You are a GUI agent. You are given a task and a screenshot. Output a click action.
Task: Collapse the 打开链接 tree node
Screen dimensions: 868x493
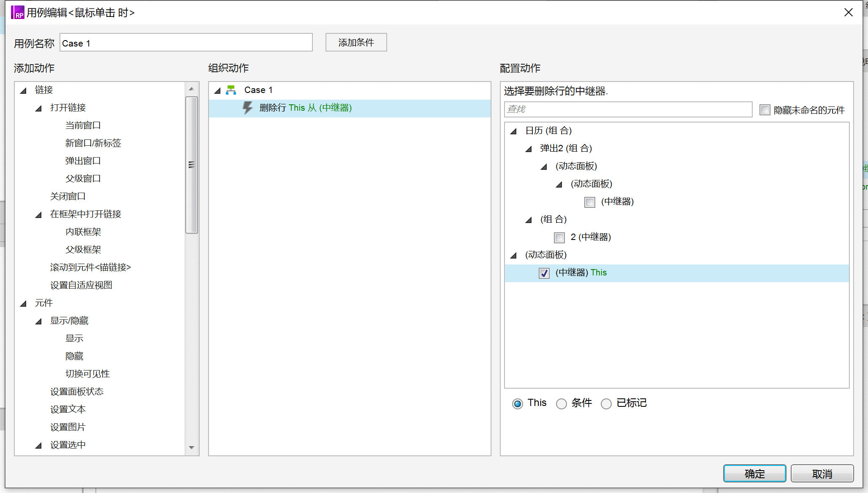pyautogui.click(x=39, y=108)
